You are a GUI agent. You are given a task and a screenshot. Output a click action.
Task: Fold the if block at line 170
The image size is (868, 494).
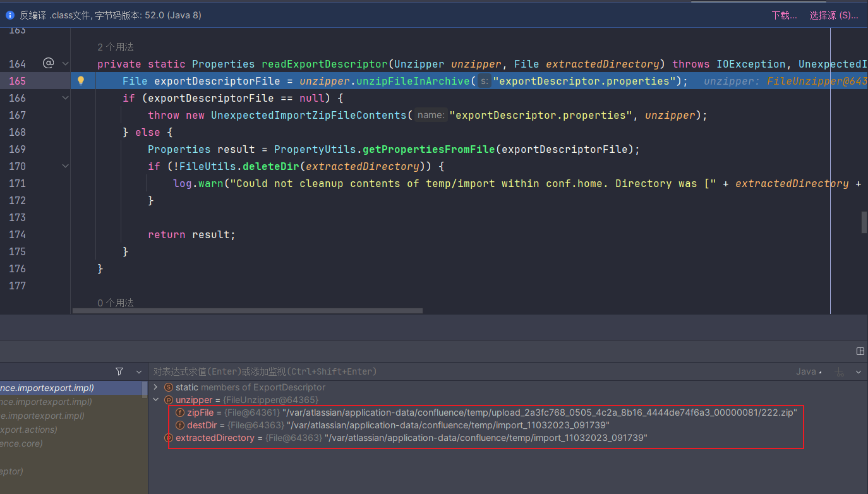coord(65,166)
